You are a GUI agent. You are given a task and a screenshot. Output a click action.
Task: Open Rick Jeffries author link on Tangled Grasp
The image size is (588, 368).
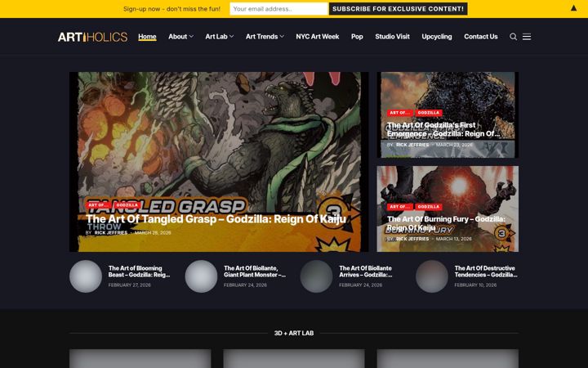[110, 233]
